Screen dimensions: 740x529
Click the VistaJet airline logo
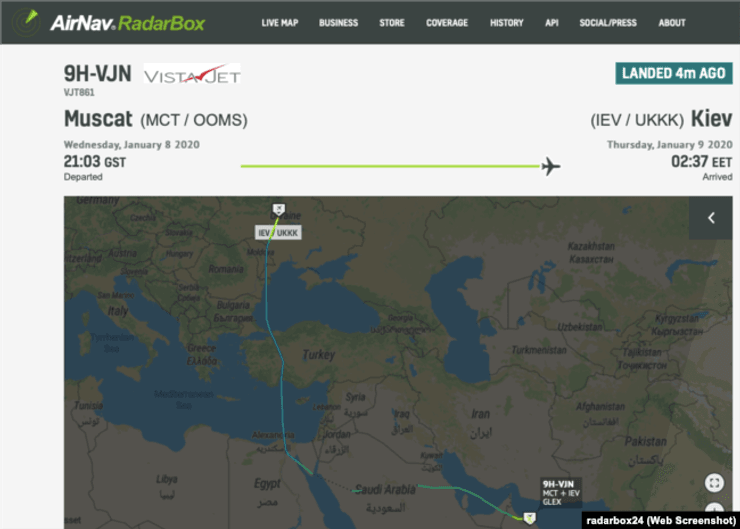192,74
